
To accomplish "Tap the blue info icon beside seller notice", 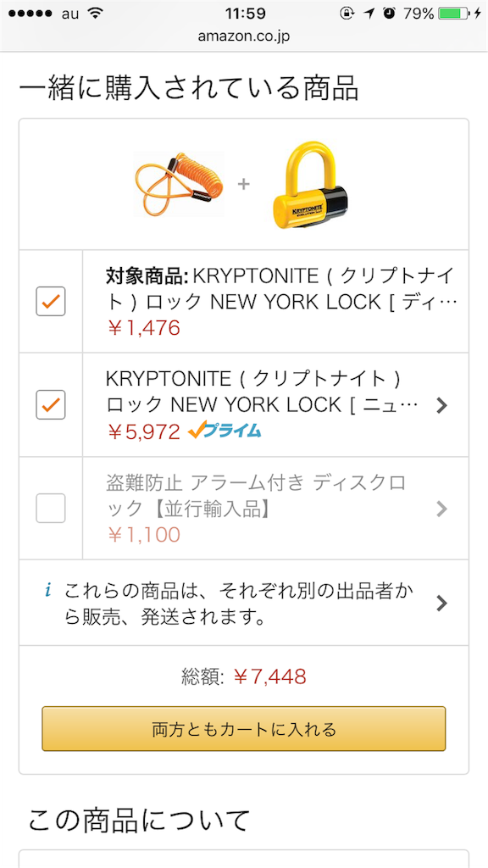I will (x=48, y=591).
